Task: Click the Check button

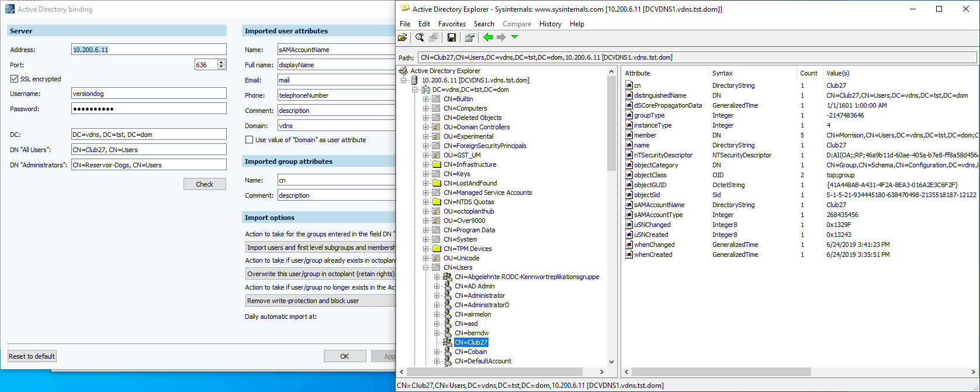Action: point(205,184)
